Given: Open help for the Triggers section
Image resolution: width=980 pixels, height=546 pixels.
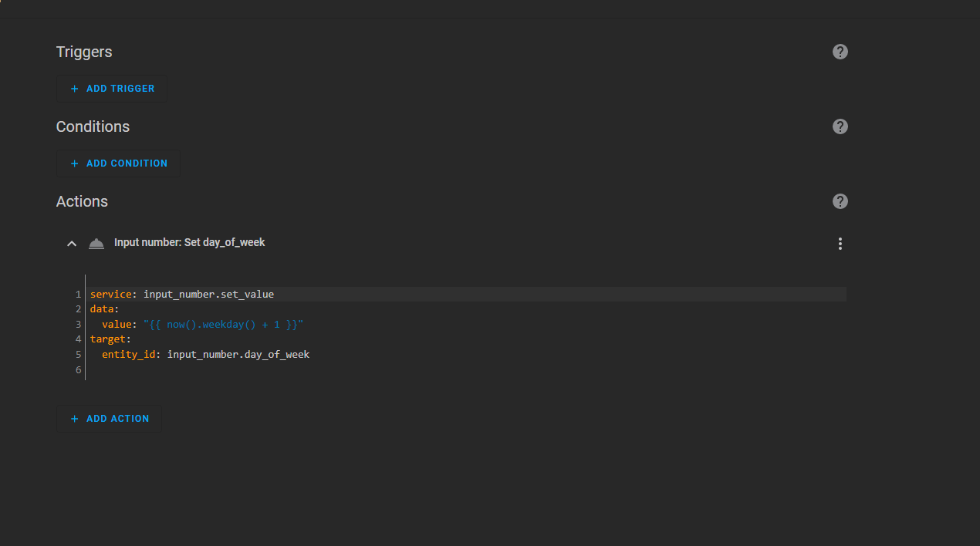Looking at the screenshot, I should [840, 52].
